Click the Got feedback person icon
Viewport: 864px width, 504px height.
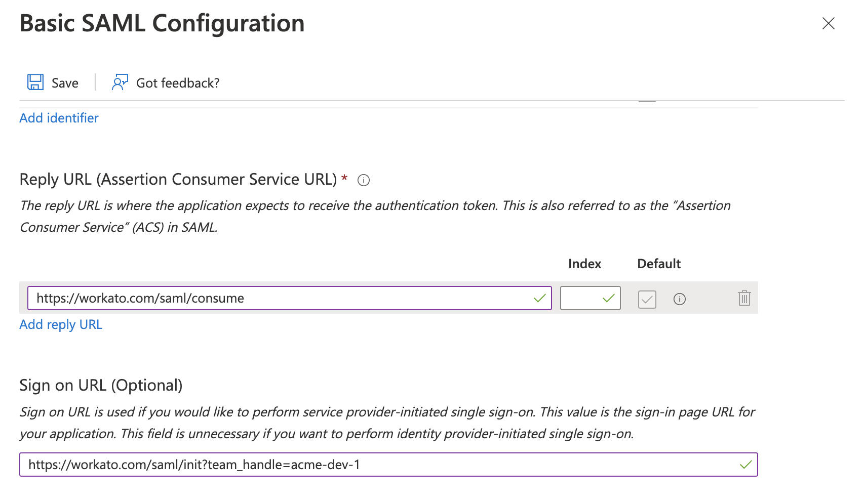coord(120,82)
